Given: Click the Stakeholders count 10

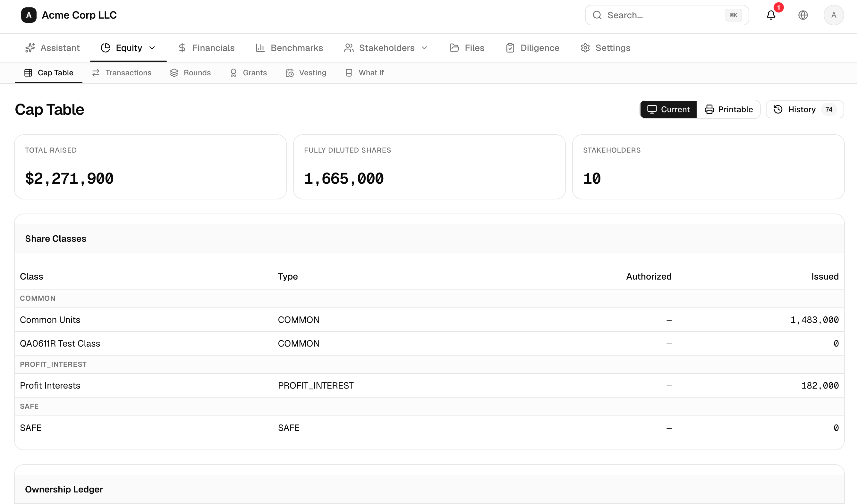Looking at the screenshot, I should point(592,179).
